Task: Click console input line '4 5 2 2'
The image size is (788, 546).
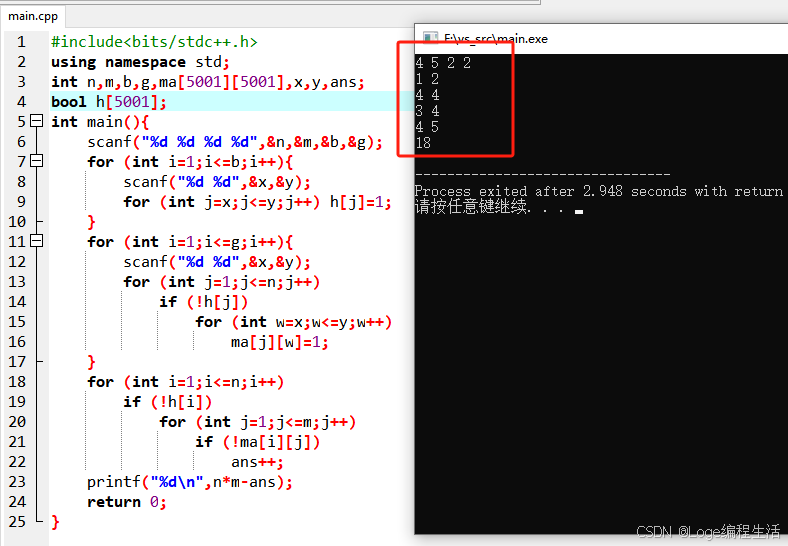Action: [x=443, y=63]
